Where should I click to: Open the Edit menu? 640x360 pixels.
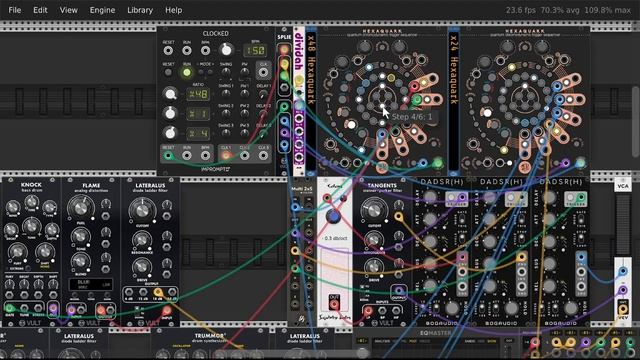coord(40,10)
